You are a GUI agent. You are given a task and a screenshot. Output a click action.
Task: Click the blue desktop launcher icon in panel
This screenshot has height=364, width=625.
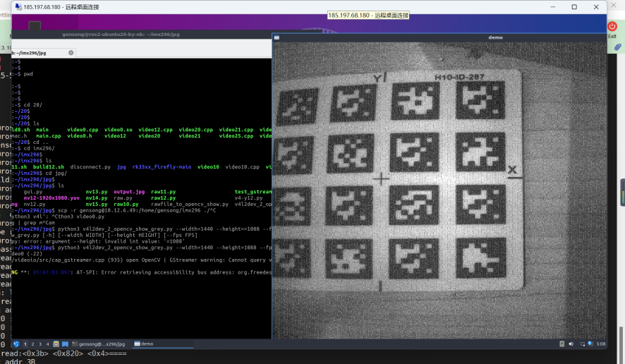pyautogui.click(x=65, y=344)
